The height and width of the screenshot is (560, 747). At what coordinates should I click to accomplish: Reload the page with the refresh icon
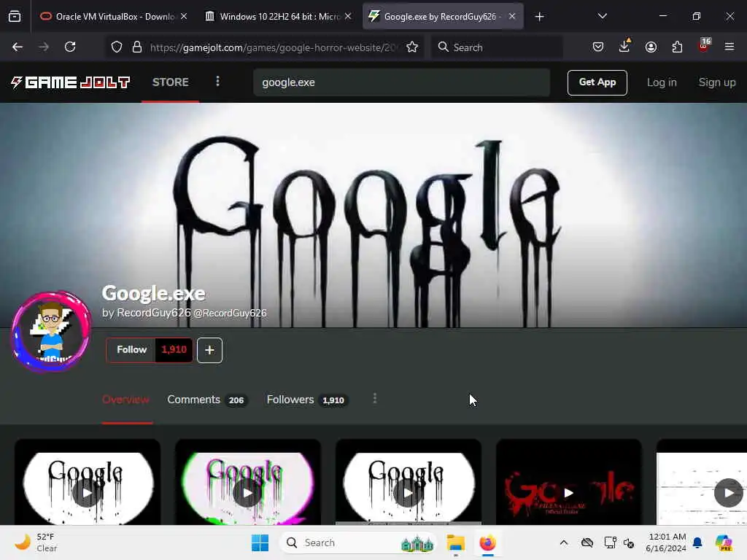[70, 47]
